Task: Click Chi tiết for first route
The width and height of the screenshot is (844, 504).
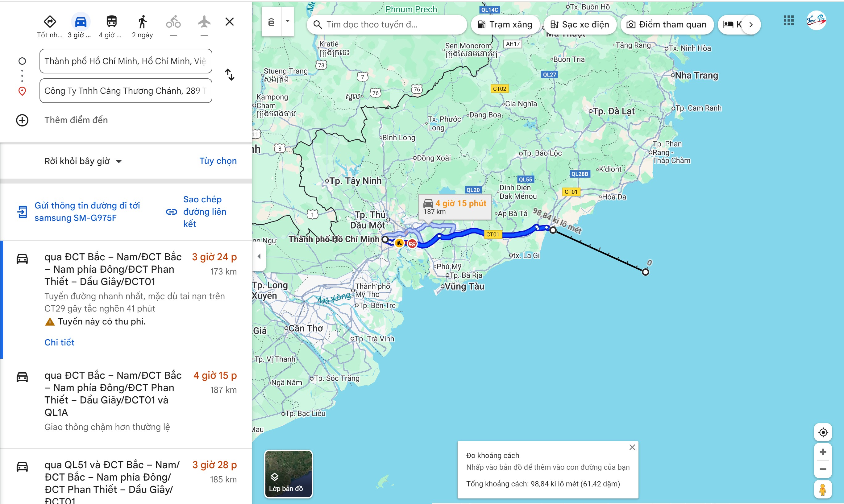Action: point(60,342)
